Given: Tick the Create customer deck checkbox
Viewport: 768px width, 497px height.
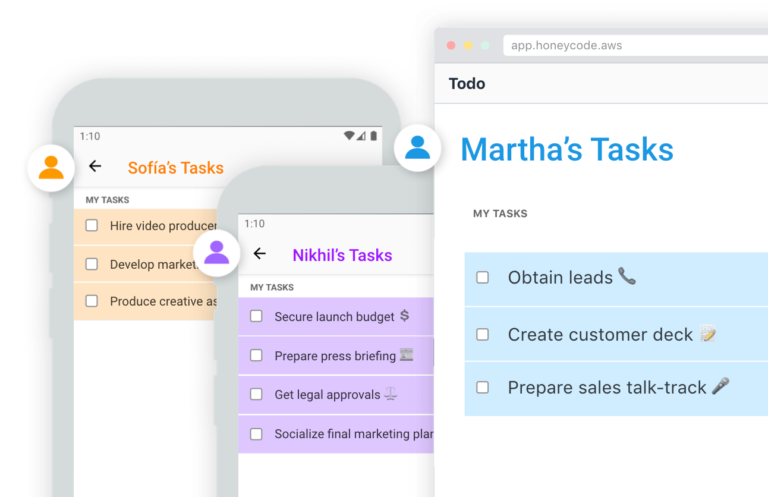Looking at the screenshot, I should tap(482, 334).
